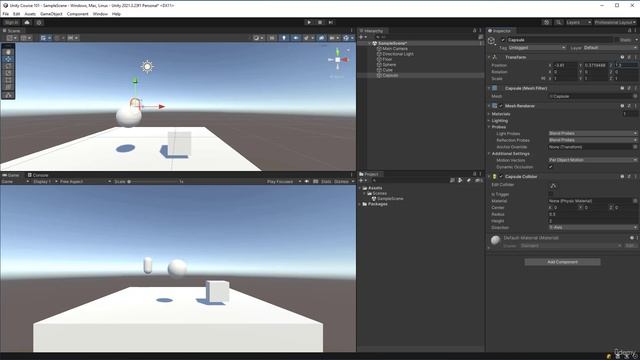Open the collider Direction dropdown
Image resolution: width=640 pixels, height=360 pixels.
click(593, 227)
